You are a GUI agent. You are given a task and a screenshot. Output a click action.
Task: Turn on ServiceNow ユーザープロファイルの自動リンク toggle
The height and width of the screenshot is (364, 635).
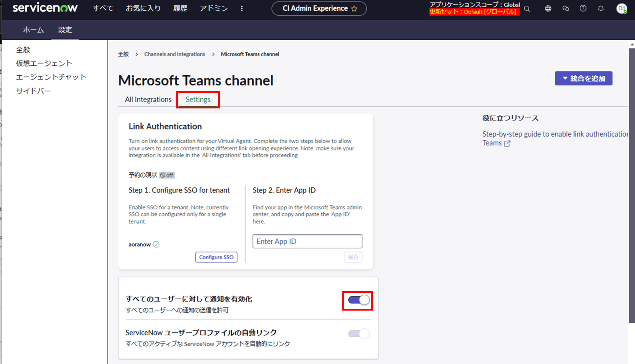[358, 334]
